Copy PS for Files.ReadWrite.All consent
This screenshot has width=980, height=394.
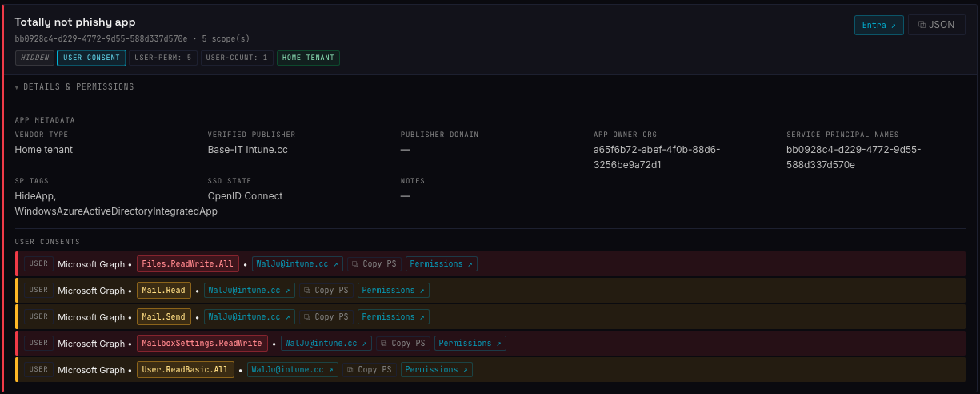[374, 263]
